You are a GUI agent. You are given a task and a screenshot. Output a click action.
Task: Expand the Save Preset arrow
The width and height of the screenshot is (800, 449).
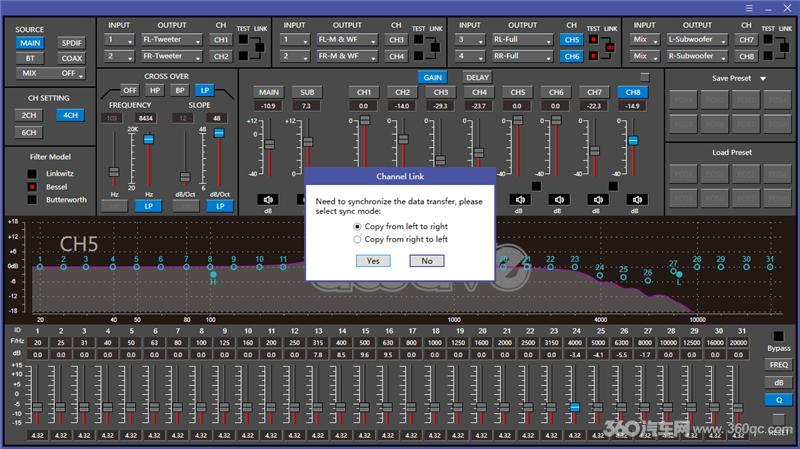763,79
